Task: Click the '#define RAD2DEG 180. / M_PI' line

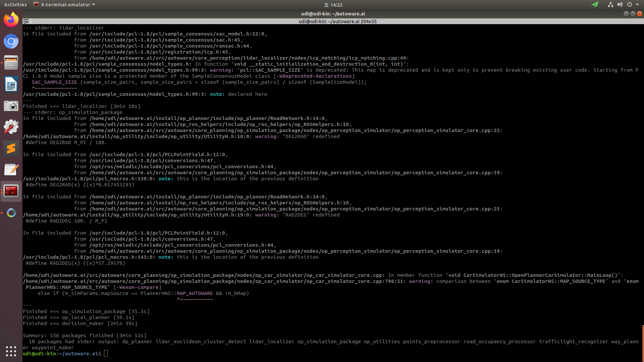Action: tap(66, 221)
